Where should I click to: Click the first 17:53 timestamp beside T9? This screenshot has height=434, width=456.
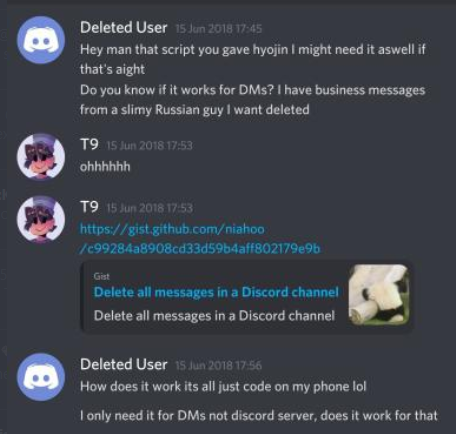click(149, 146)
